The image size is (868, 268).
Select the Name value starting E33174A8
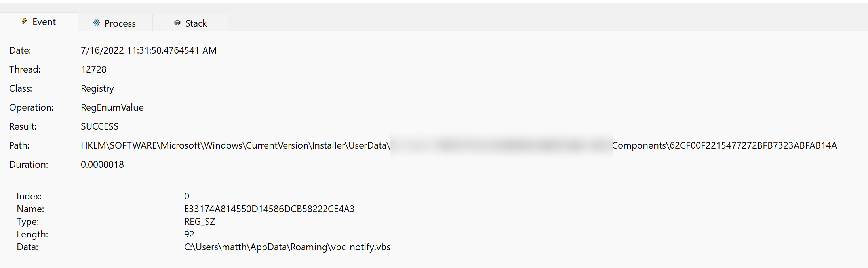click(x=269, y=209)
